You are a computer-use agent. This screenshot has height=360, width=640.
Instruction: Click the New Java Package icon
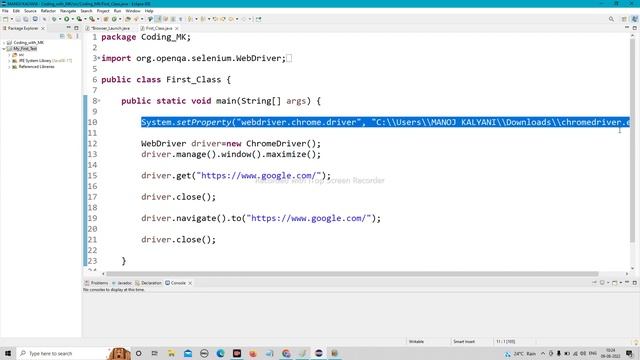(105, 19)
